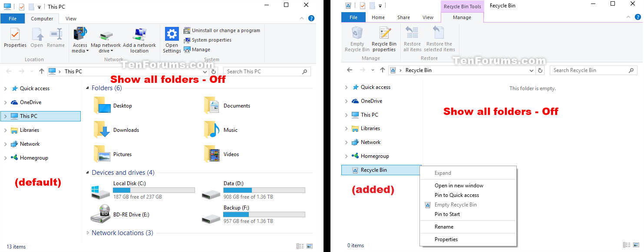Collapse the Devices and drives section
Image resolution: width=644 pixels, height=252 pixels.
click(x=87, y=172)
